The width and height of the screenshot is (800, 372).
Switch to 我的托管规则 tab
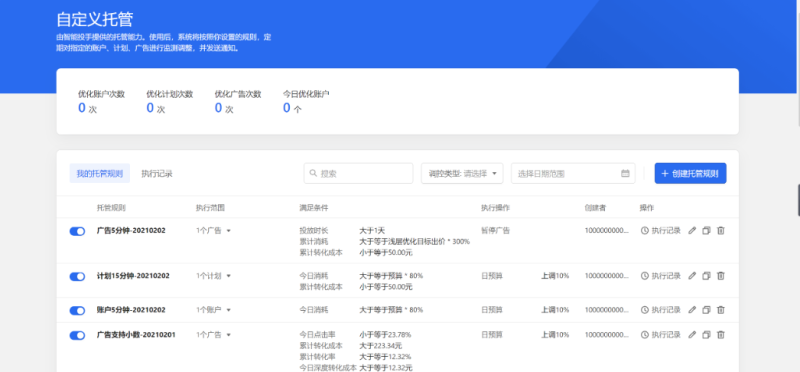pyautogui.click(x=99, y=173)
